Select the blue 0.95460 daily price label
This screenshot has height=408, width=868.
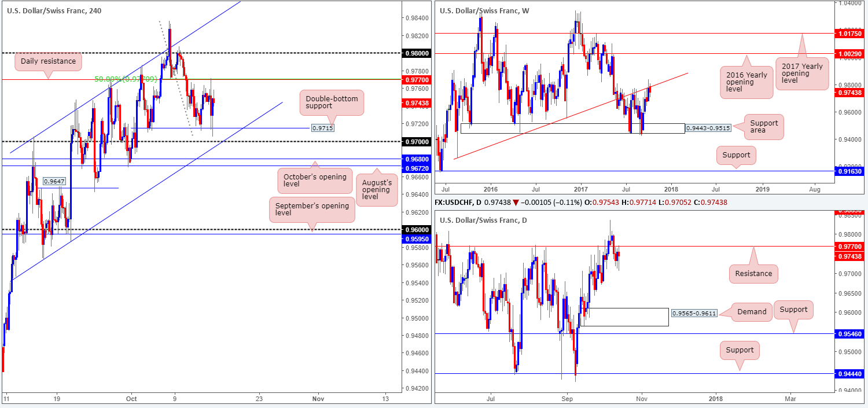pos(848,334)
